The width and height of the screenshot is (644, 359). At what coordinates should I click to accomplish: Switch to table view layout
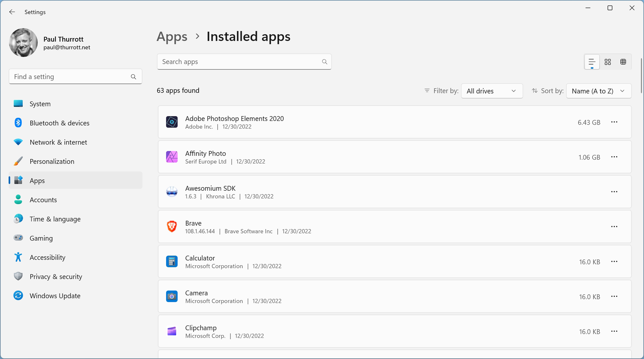[x=623, y=62]
